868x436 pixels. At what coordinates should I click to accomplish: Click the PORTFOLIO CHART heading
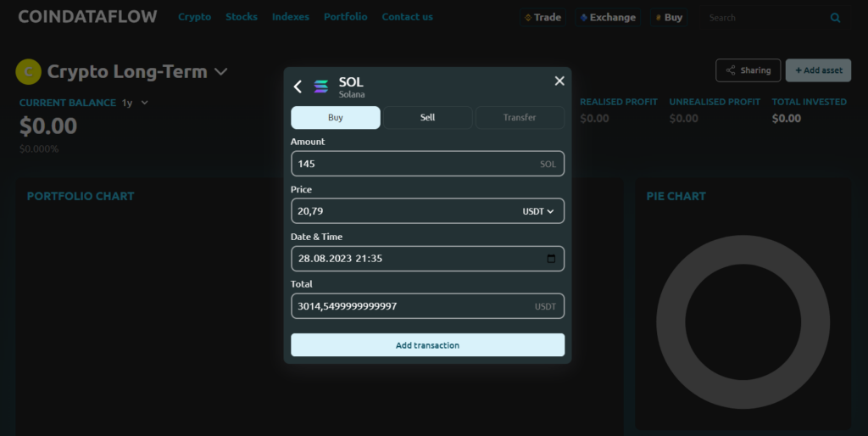pos(81,196)
